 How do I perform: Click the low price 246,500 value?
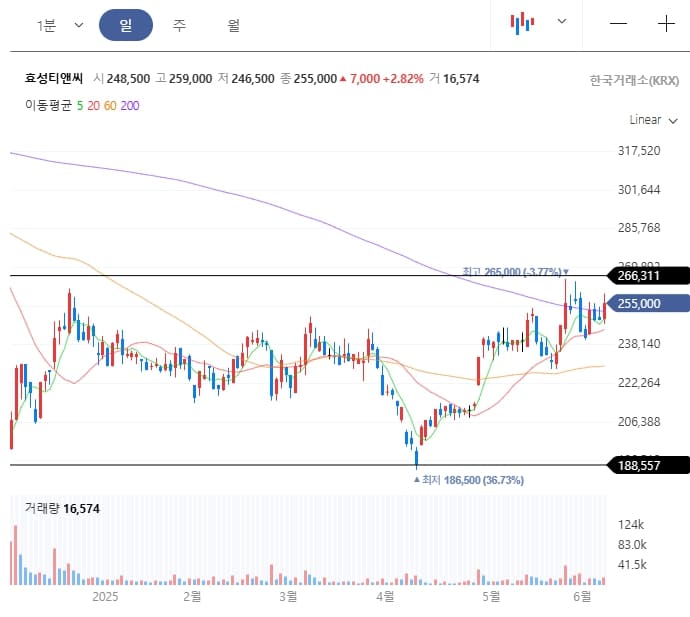point(253,79)
